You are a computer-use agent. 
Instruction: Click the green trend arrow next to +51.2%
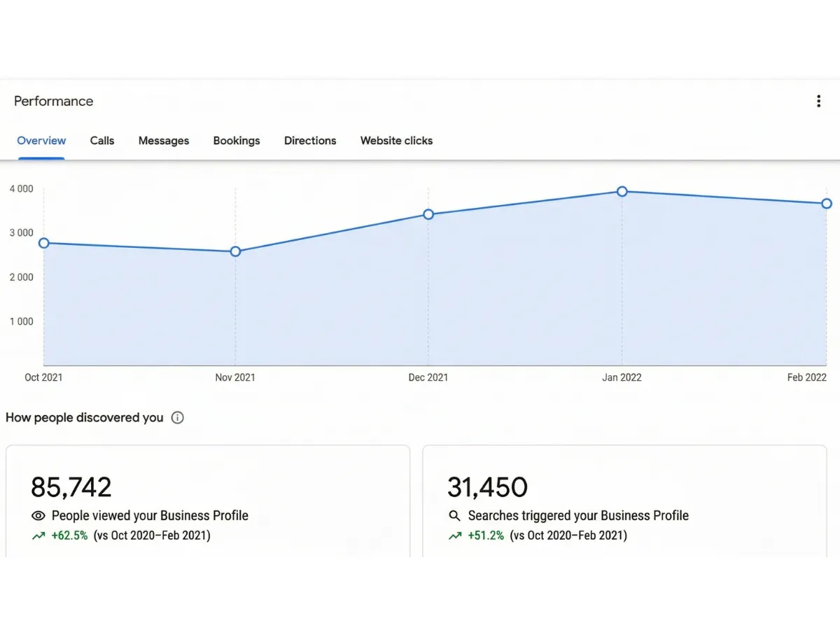(x=454, y=535)
